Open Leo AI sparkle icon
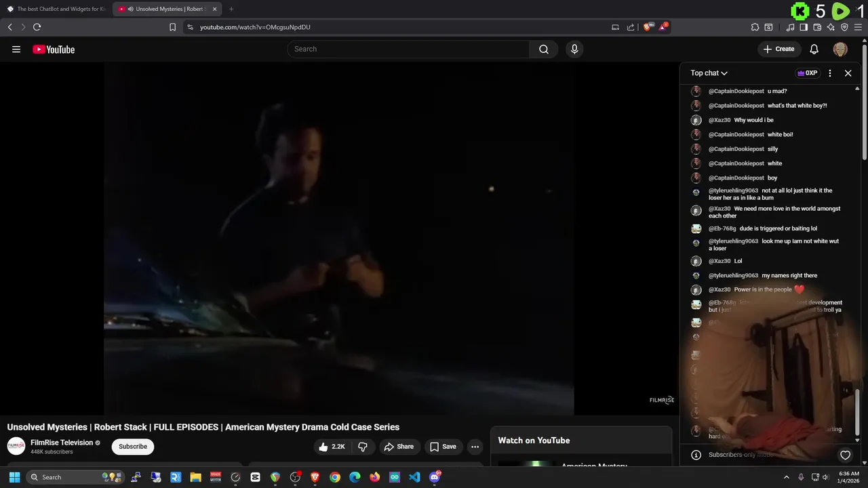The height and width of the screenshot is (488, 868). pyautogui.click(x=831, y=27)
